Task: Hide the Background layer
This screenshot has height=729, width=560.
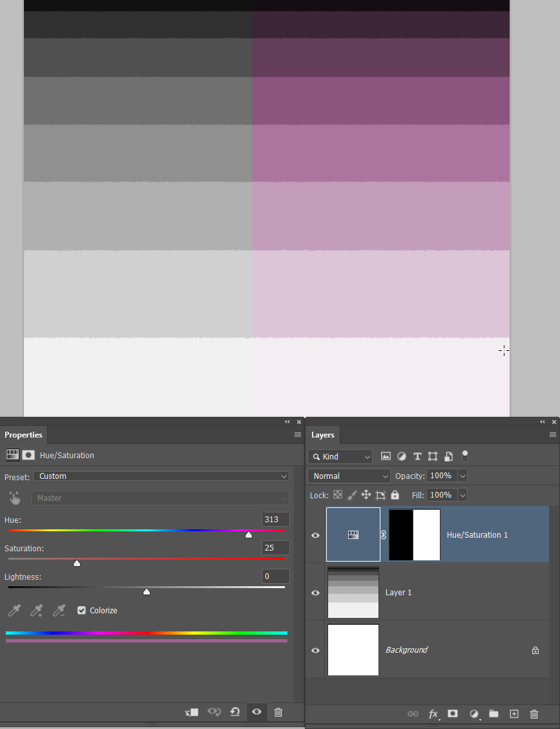Action: coord(315,650)
